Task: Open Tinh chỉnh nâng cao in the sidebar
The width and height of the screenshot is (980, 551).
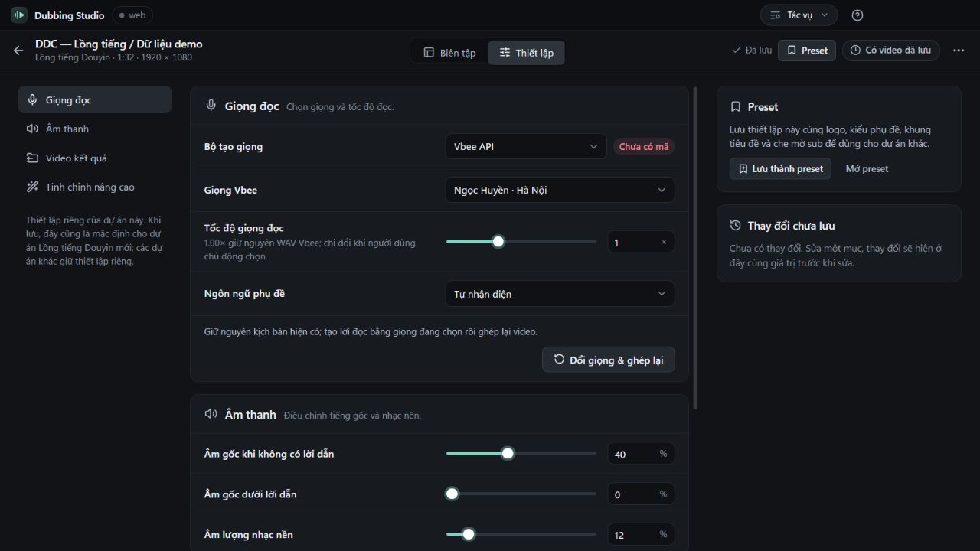Action: coord(95,187)
